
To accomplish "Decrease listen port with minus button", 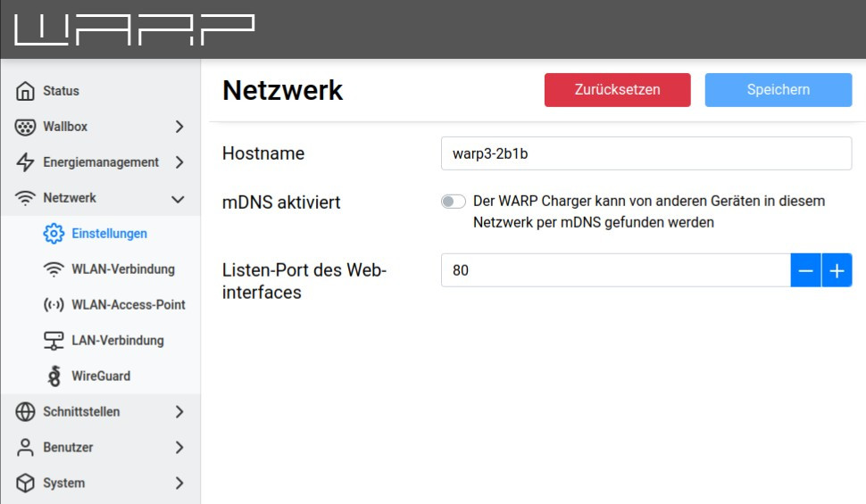I will [806, 270].
